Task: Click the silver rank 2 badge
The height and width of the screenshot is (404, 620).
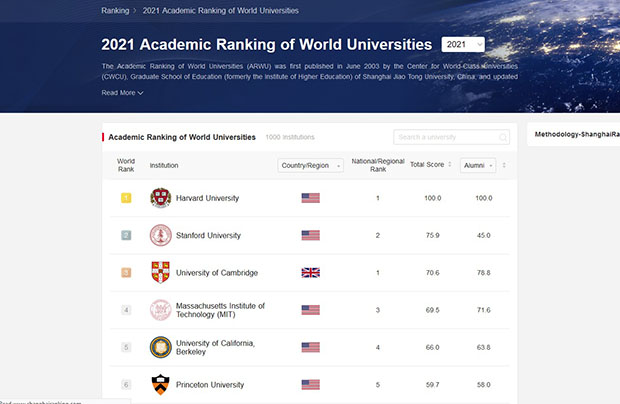Action: 126,235
